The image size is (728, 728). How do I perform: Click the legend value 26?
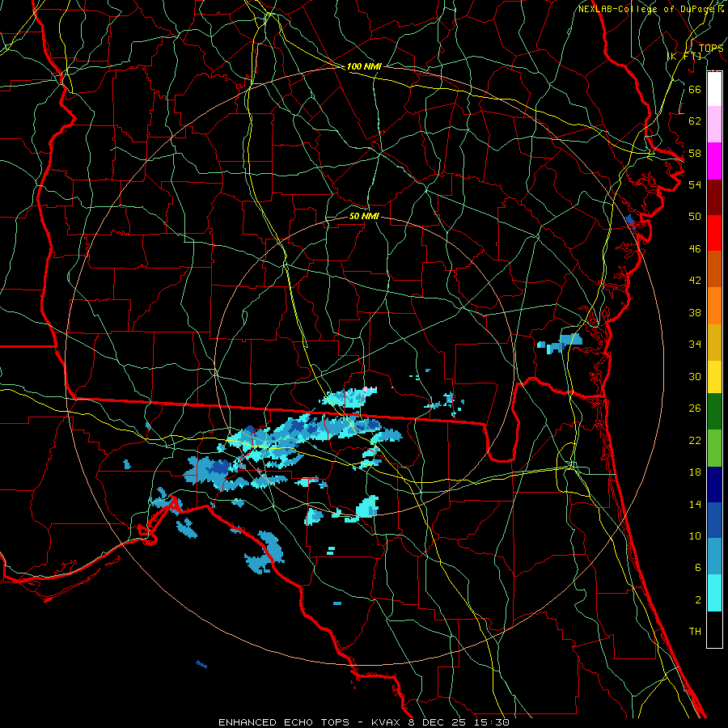point(695,408)
